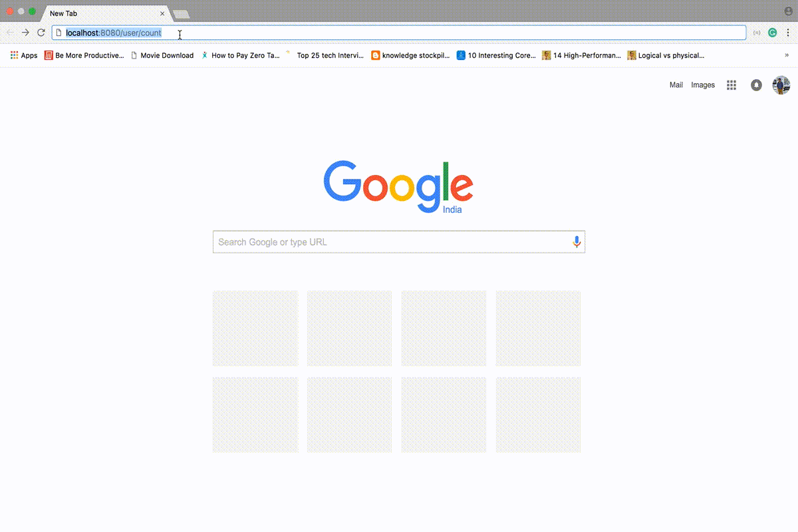The width and height of the screenshot is (798, 532).
Task: Open the first most-visited tile in the top row
Action: point(255,329)
